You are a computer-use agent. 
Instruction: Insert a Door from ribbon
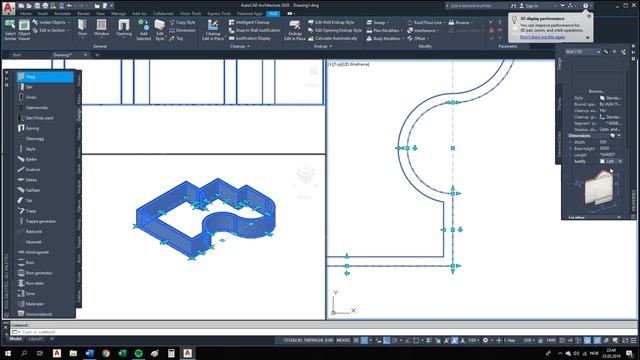tap(82, 29)
